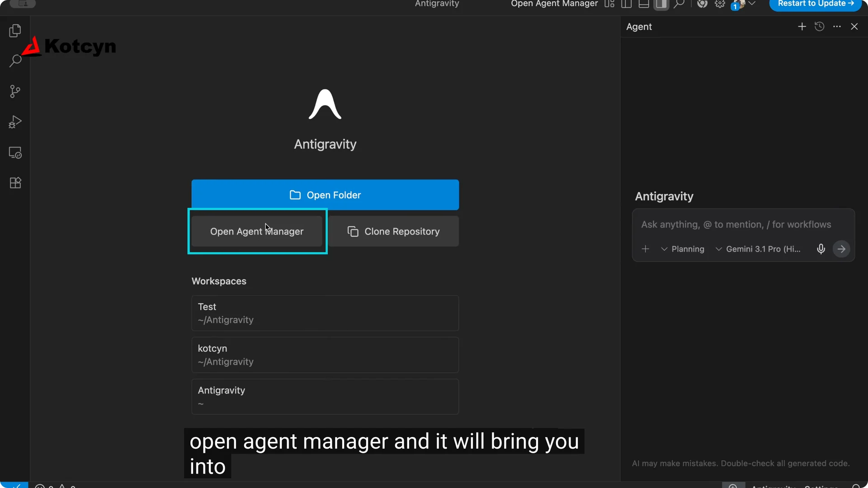Viewport: 868px width, 488px height.
Task: Toggle the bottom panel visibility
Action: coord(644,4)
